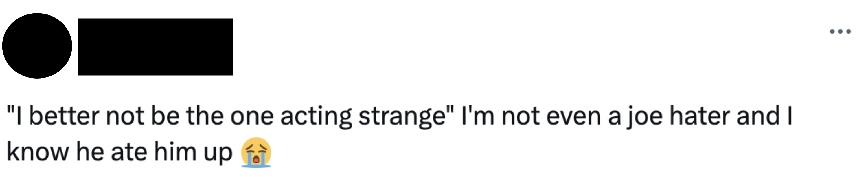Open the three-dot more options menu
The image size is (868, 177).
841,31
